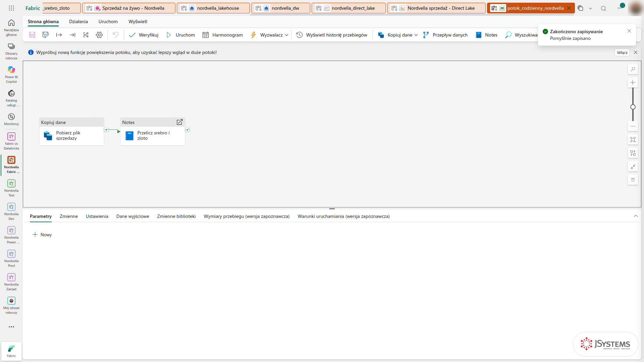Screen dimensions: 644x362
Task: Collapse the bottom properties panel chevron
Action: (x=636, y=216)
